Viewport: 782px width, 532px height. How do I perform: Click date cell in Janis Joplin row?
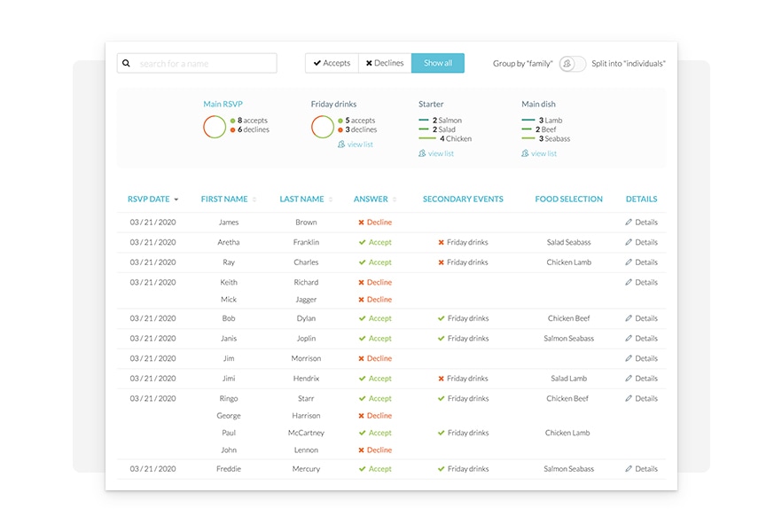152,338
